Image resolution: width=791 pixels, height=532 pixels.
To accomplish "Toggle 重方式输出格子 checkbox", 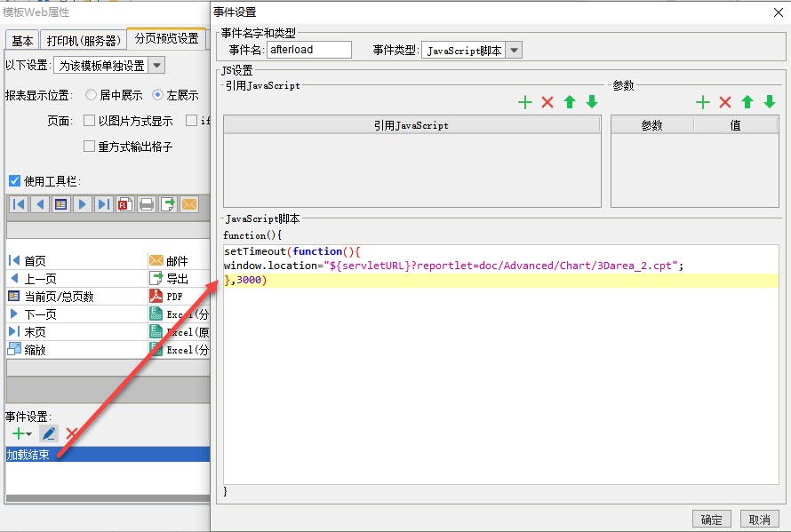I will point(89,147).
